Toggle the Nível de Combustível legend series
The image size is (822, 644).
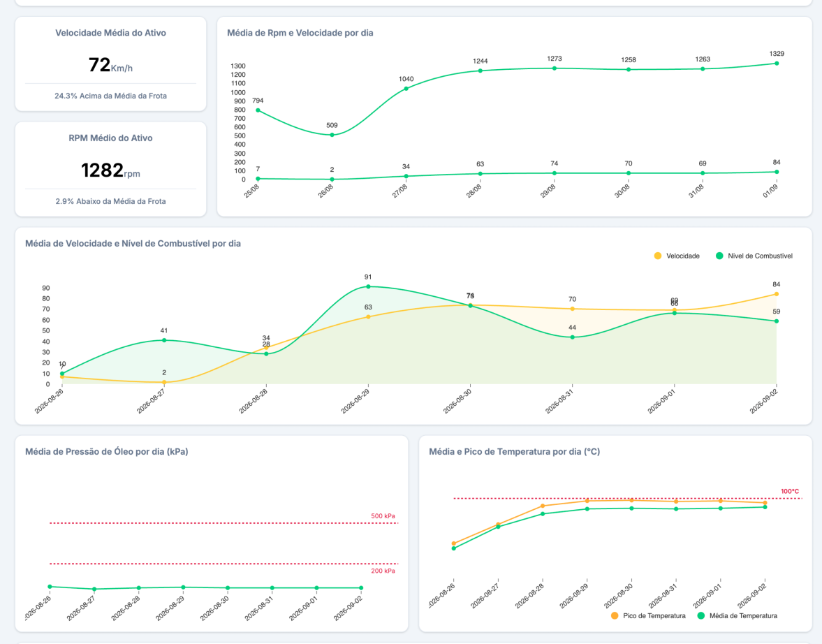[x=754, y=256]
